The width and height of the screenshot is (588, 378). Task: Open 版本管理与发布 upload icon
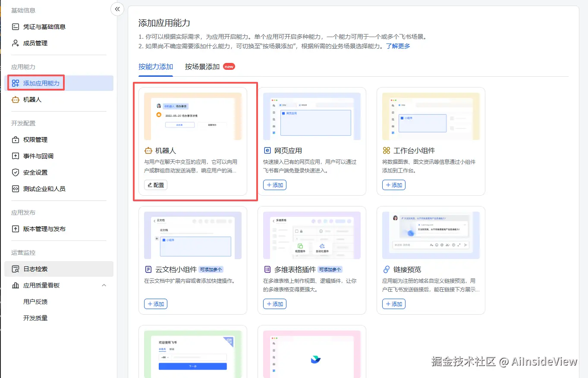click(16, 229)
